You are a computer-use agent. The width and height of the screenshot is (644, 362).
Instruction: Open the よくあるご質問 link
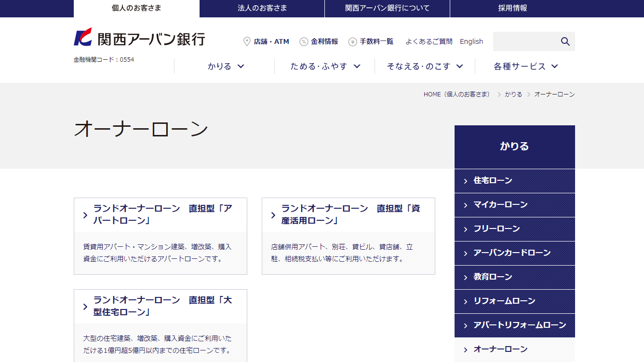pos(429,41)
